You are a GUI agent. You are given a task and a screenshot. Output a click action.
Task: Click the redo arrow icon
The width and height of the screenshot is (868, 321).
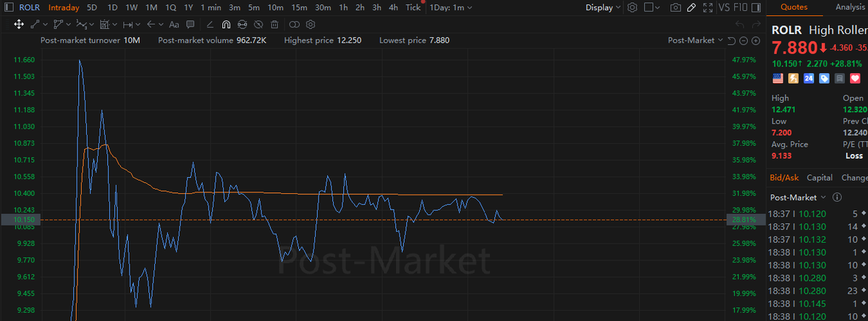(x=756, y=25)
